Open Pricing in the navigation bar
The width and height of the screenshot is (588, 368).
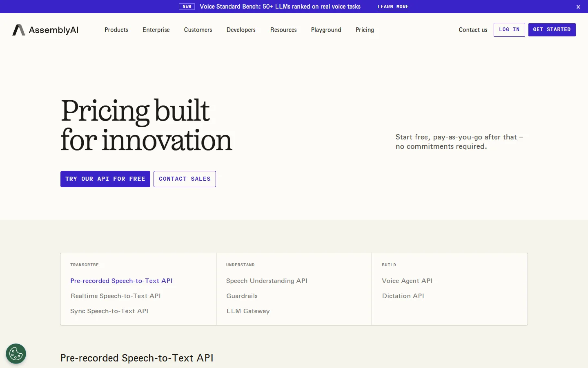365,30
